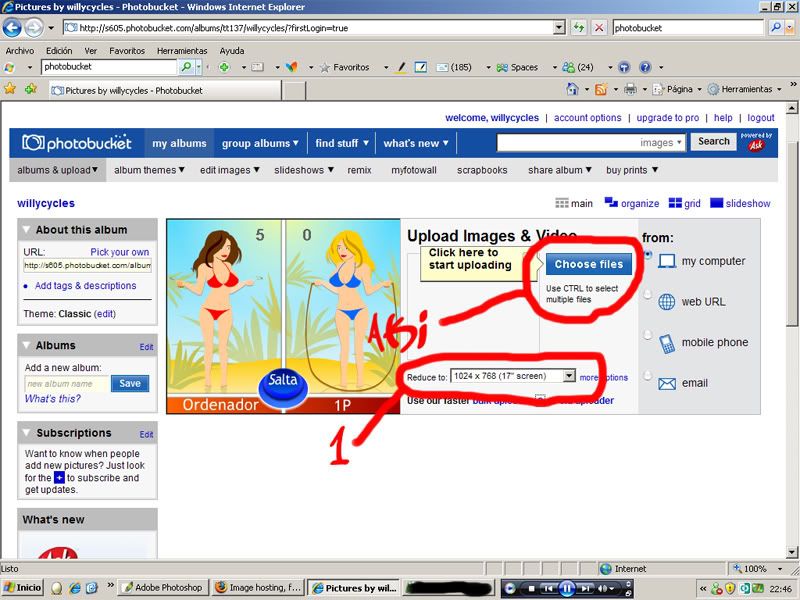Select the my computer upload source radio button
This screenshot has width=800, height=600.
[648, 254]
